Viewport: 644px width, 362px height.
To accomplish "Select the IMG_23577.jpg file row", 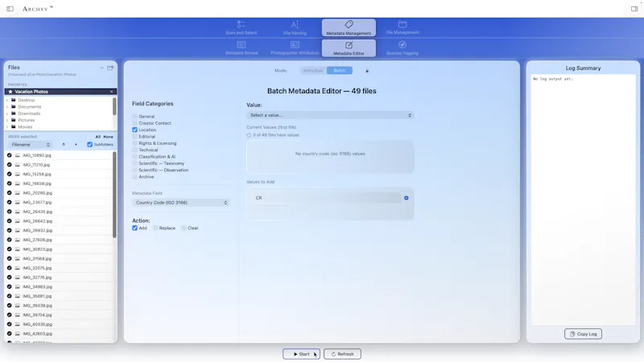I will 59,203.
